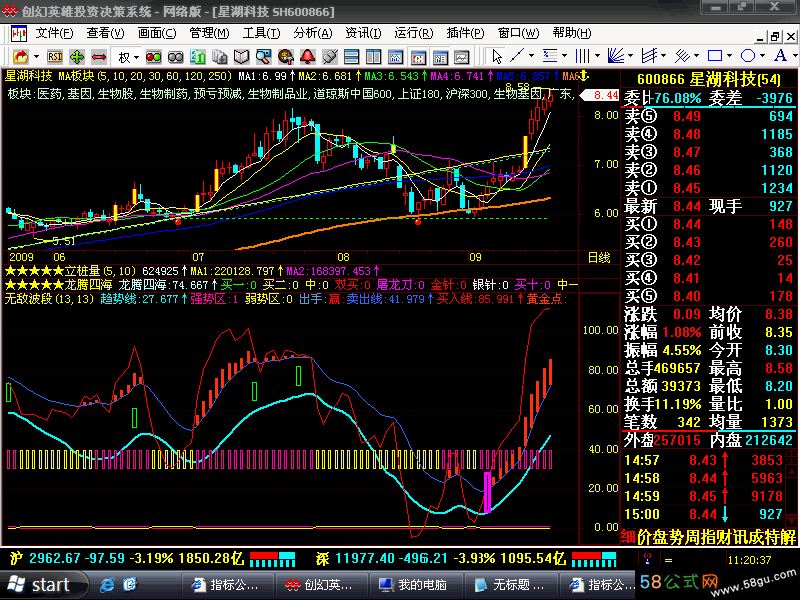The width and height of the screenshot is (800, 600).
Task: Expand the rectangle tool dropdown arrow
Action: [x=729, y=56]
